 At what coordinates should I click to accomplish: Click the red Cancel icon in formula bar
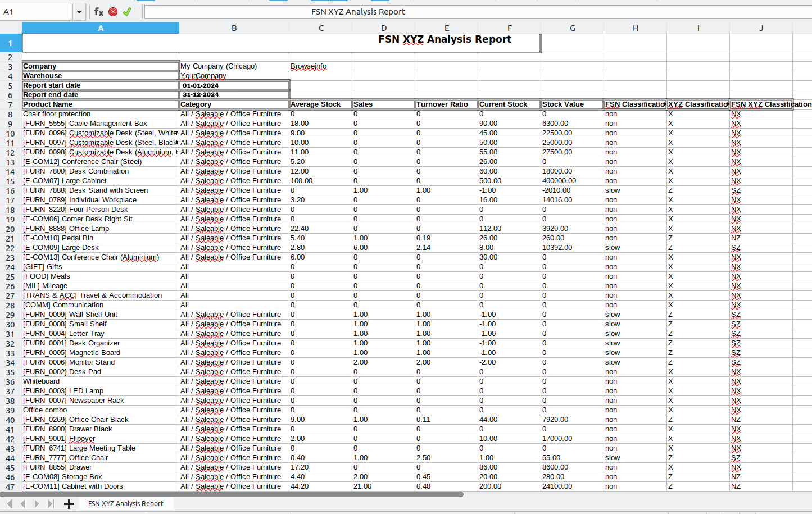[x=113, y=12]
